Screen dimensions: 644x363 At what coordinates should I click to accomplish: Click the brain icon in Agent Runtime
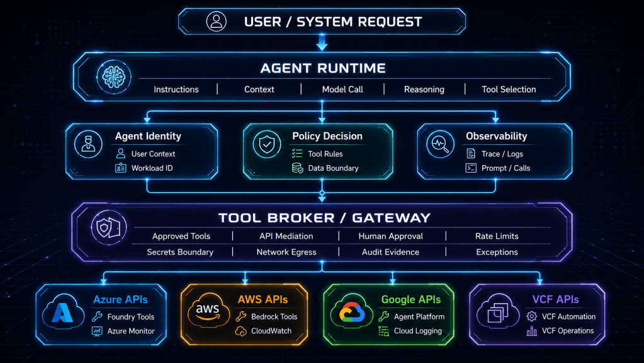tap(114, 77)
